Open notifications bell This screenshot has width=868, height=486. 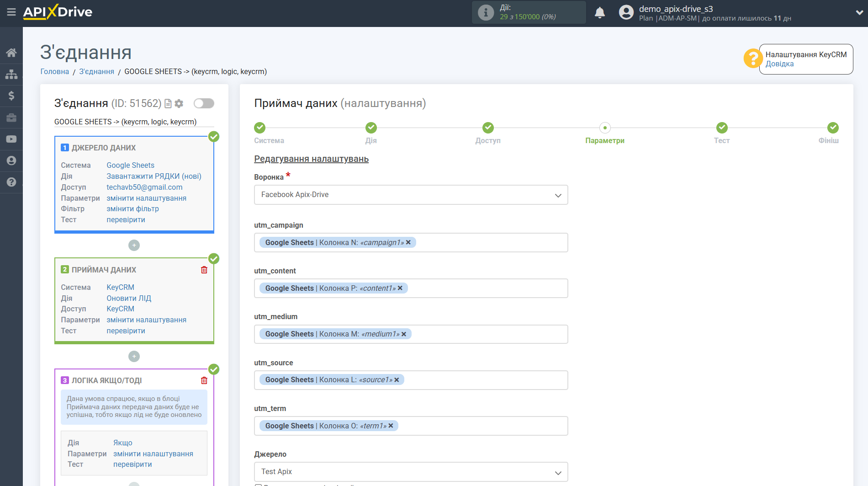pyautogui.click(x=600, y=12)
